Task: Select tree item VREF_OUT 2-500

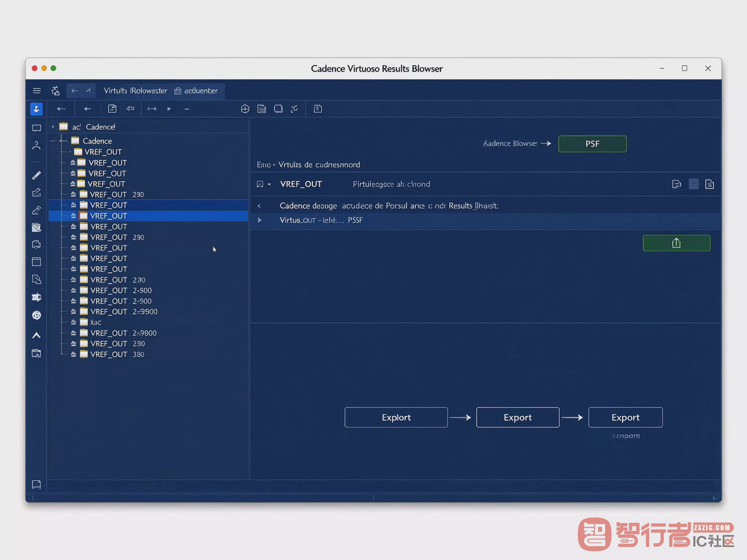Action: point(116,290)
